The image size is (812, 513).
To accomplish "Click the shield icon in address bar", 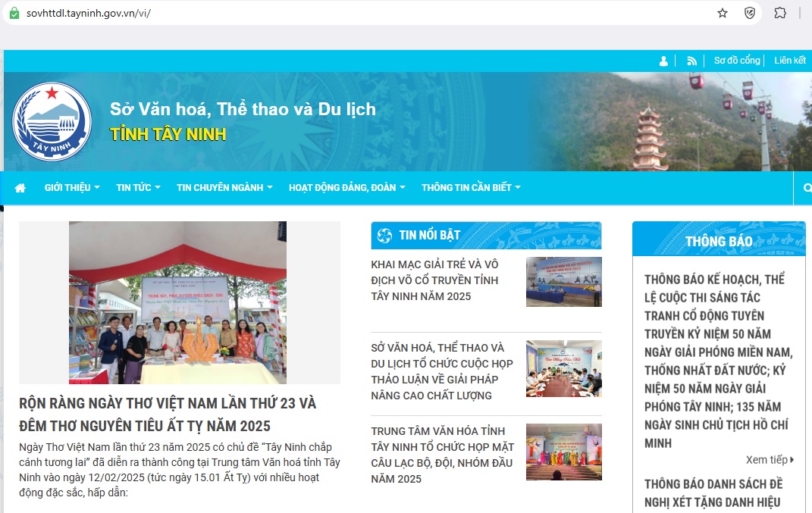I will [x=750, y=13].
